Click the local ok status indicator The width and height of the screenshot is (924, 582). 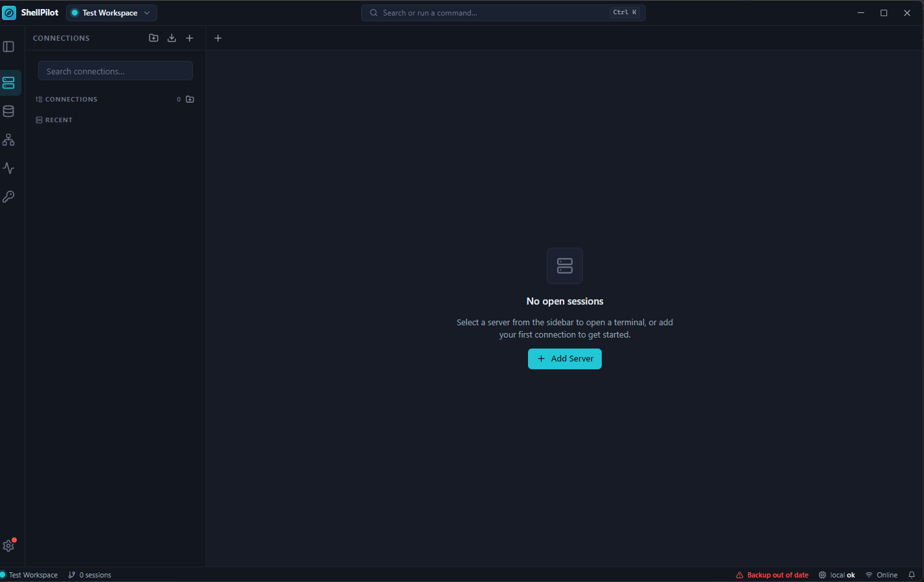pos(837,575)
